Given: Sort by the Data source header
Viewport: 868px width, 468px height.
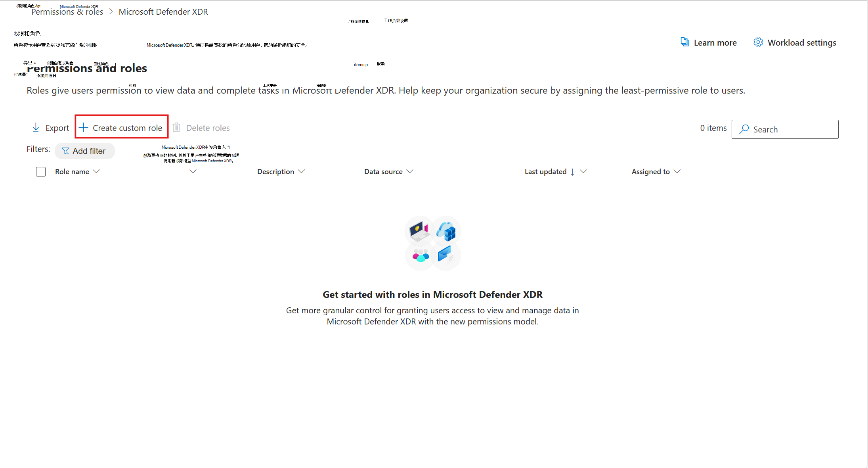Looking at the screenshot, I should tap(383, 172).
